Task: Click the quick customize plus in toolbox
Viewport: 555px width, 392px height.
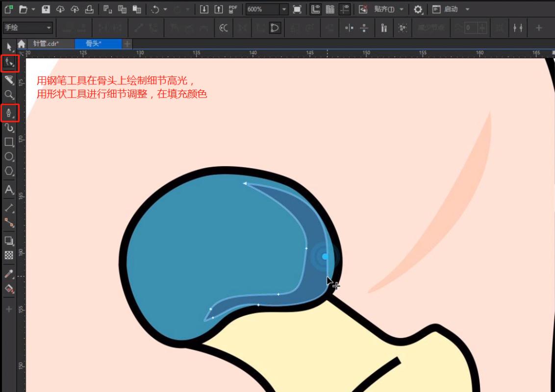Action: tap(9, 309)
